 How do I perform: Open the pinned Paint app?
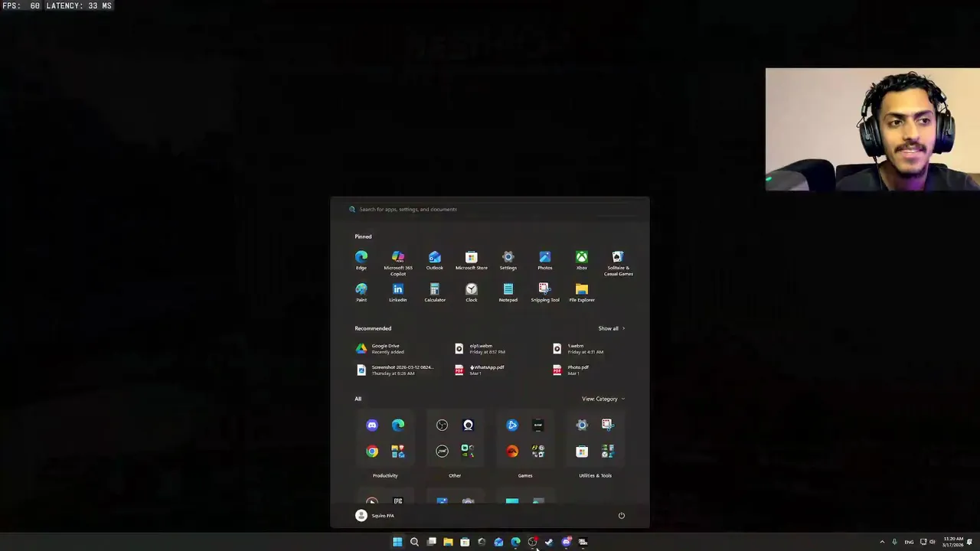(361, 292)
